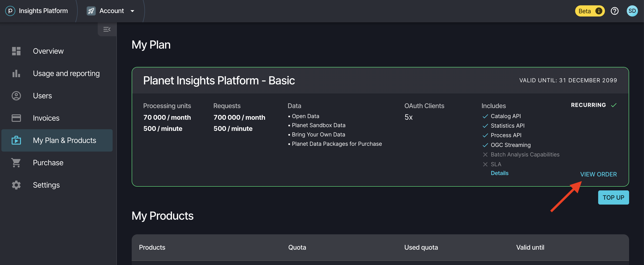644x265 pixels.
Task: Select My Plan & Products menu item
Action: point(57,140)
